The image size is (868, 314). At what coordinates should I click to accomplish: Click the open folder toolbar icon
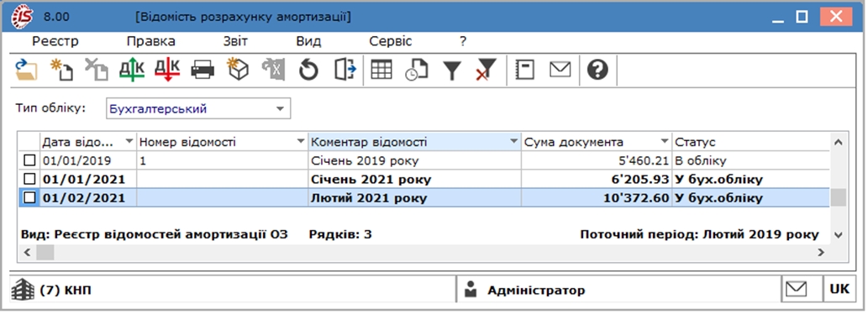[26, 71]
